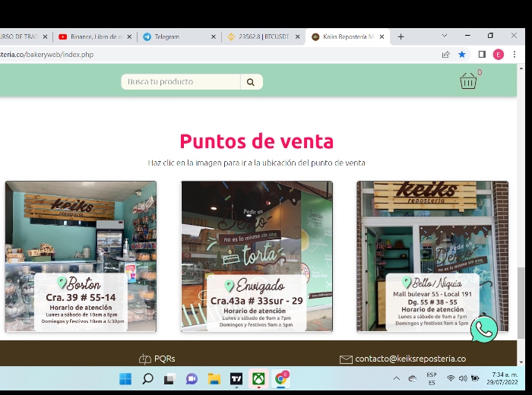Click the contacto@keiksreposteria.co link
This screenshot has width=532, height=395.
pos(410,359)
